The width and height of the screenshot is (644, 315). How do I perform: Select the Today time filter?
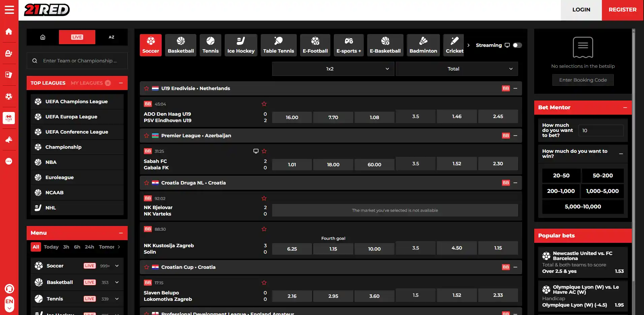tap(51, 247)
